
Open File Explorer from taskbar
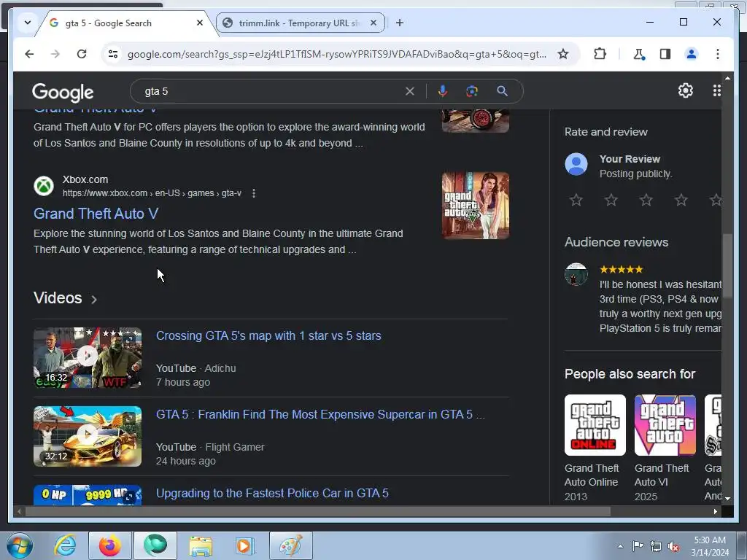201,545
